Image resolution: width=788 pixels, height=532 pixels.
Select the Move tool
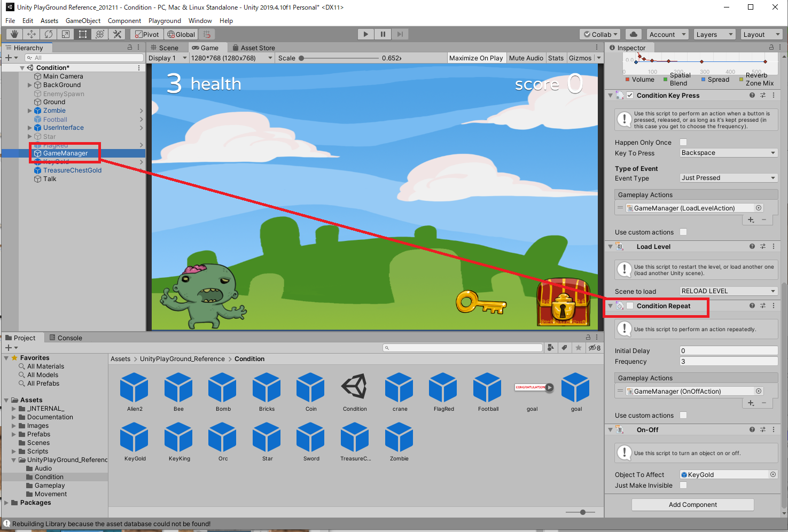(31, 34)
